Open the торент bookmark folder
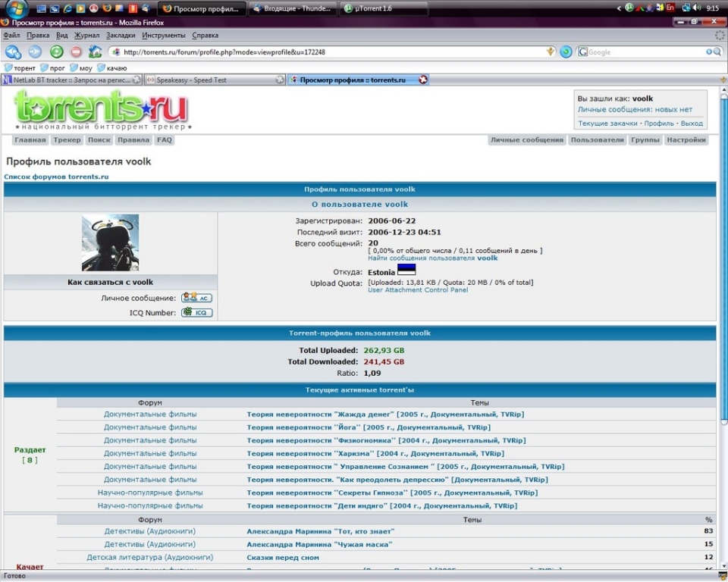This screenshot has height=582, width=728. [24, 67]
